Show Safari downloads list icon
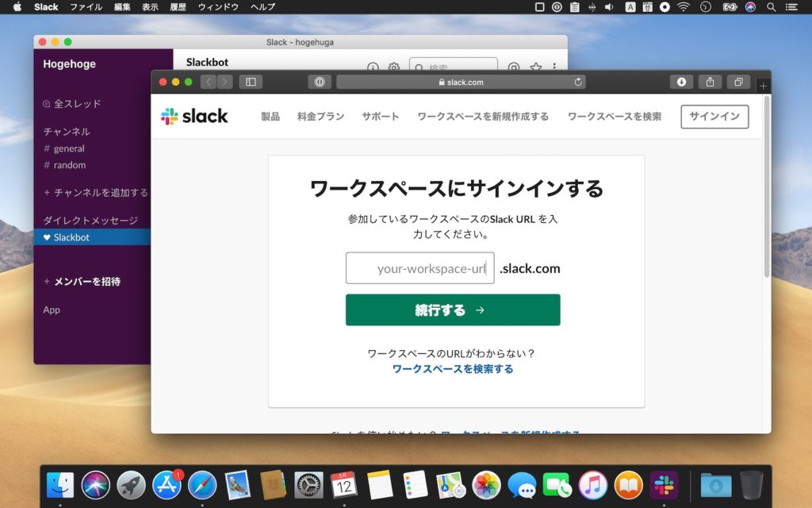Viewport: 812px width, 508px height. pos(682,81)
